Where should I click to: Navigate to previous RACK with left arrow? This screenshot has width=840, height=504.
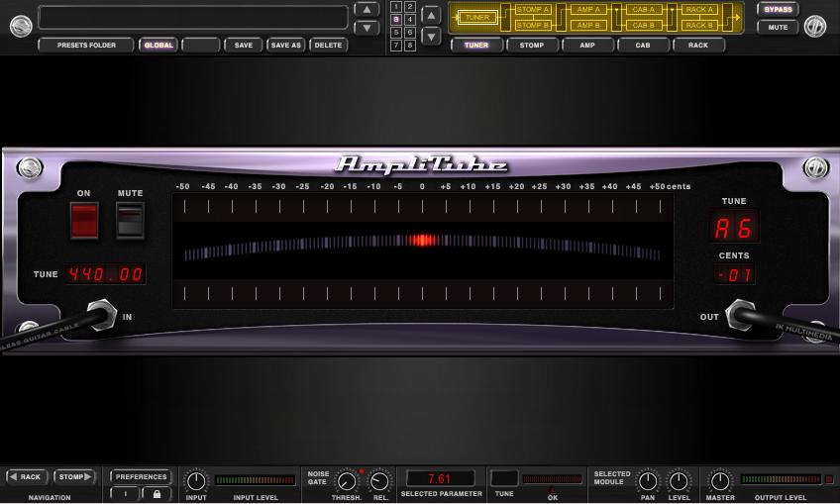[27, 476]
